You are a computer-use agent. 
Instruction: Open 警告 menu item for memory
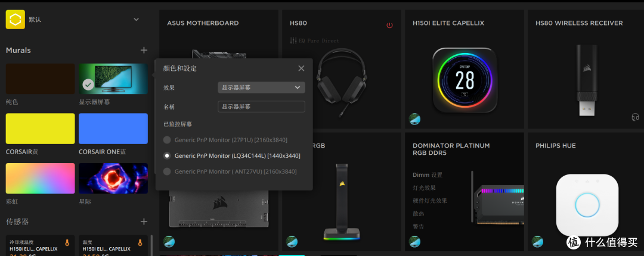[x=419, y=226]
